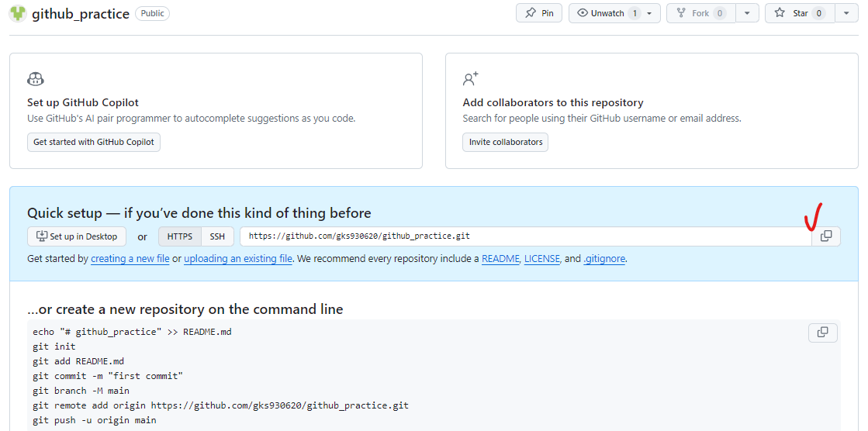The height and width of the screenshot is (431, 868).
Task: Click Get started with GitHub Copilot
Action: tap(94, 142)
